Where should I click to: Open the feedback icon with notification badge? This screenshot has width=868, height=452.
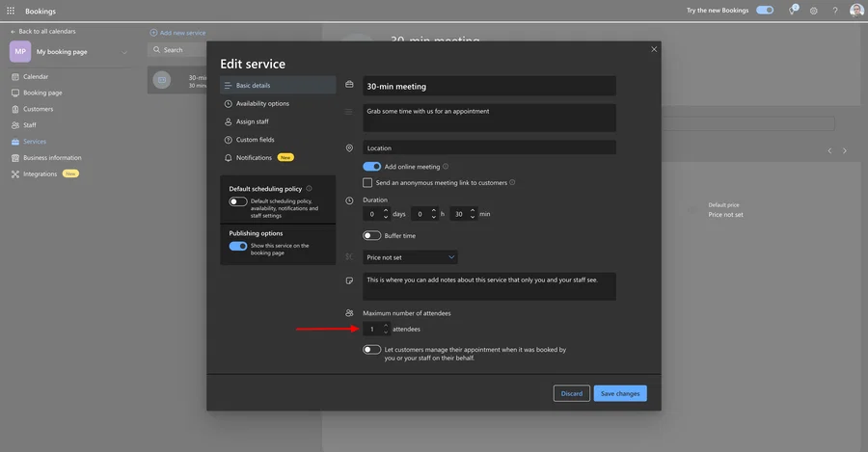793,10
